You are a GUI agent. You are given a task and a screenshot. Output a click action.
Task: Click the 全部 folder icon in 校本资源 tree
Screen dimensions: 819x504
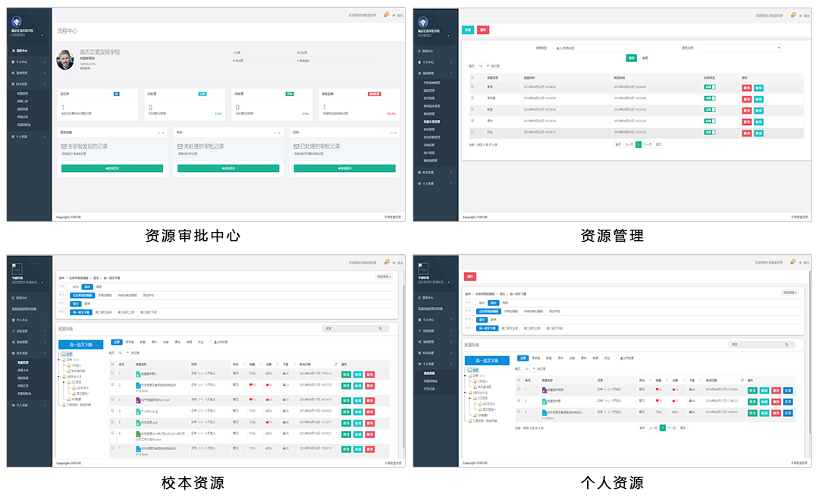click(x=64, y=354)
